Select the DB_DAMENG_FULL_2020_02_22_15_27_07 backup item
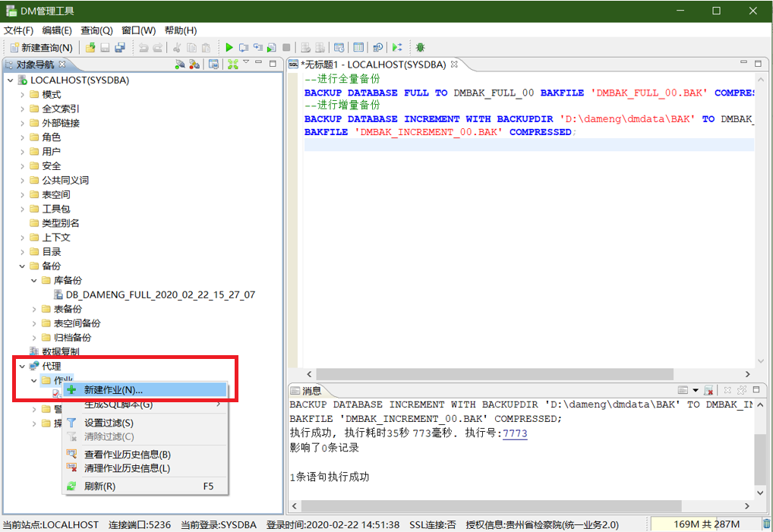This screenshot has height=532, width=773. pyautogui.click(x=154, y=294)
